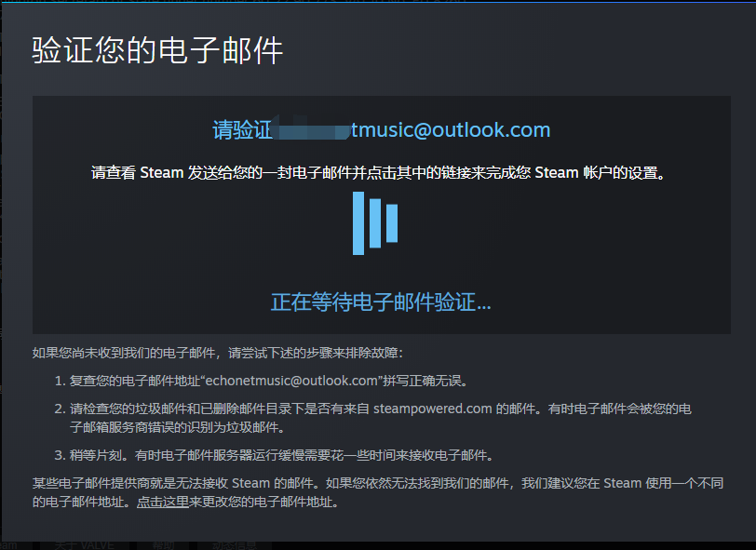Click the 帮助 footer link behind dialog

click(x=163, y=545)
